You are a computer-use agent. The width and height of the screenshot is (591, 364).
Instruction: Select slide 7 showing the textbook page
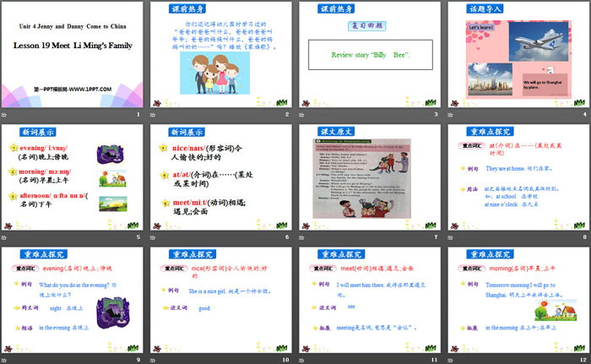(370, 177)
